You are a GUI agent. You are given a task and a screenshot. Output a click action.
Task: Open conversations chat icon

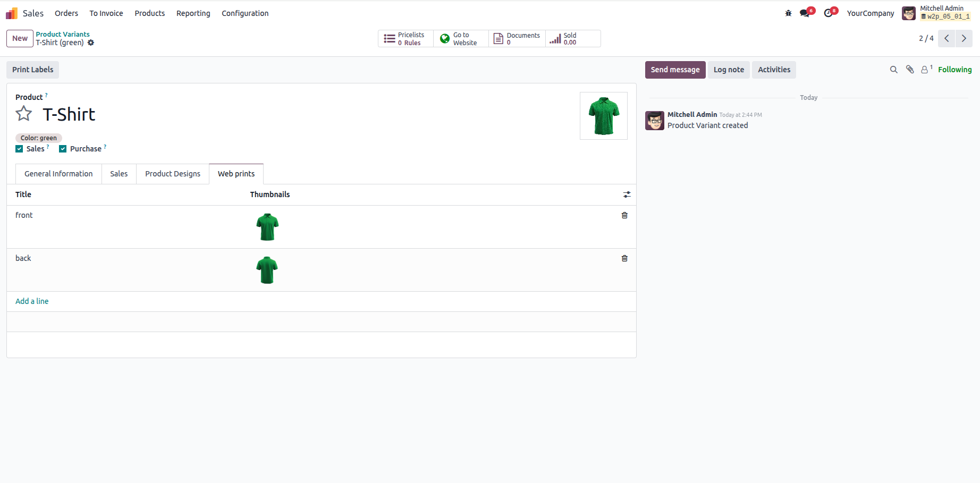(x=805, y=13)
